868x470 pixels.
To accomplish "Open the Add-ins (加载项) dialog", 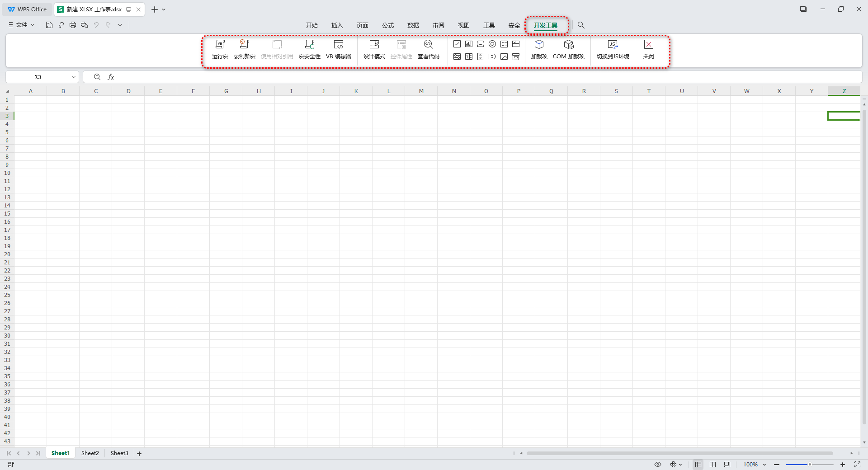I will coord(539,49).
